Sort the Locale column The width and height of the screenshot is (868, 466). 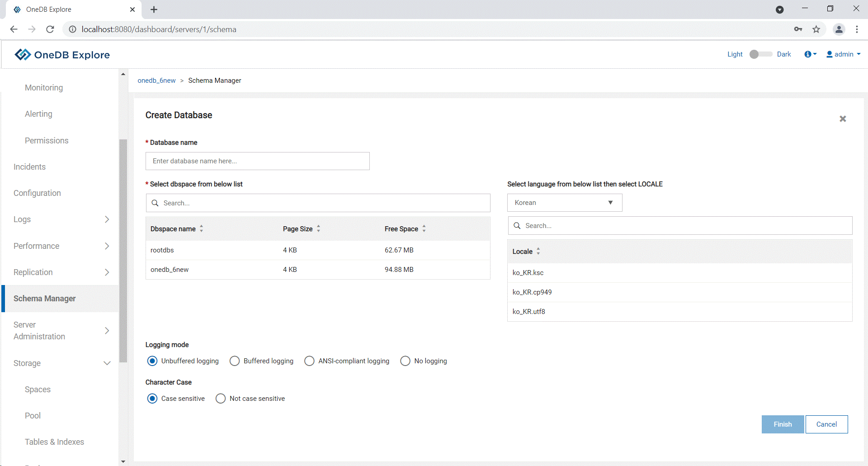tap(538, 252)
